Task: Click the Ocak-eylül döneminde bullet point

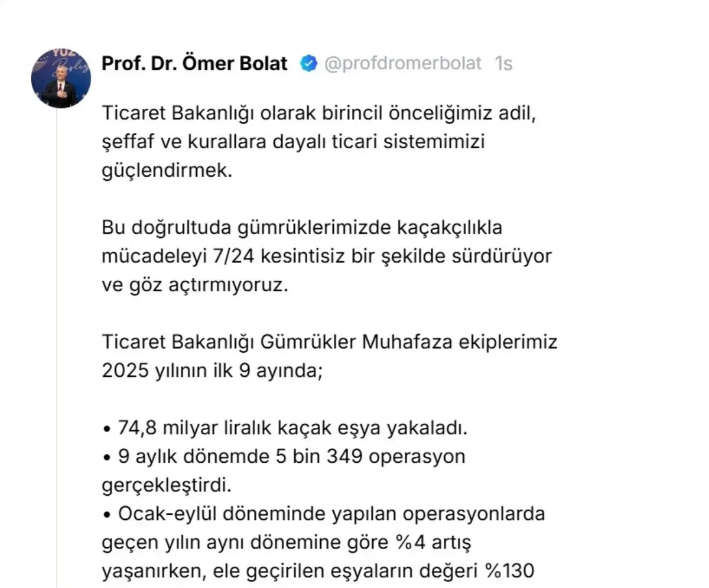Action: click(325, 514)
